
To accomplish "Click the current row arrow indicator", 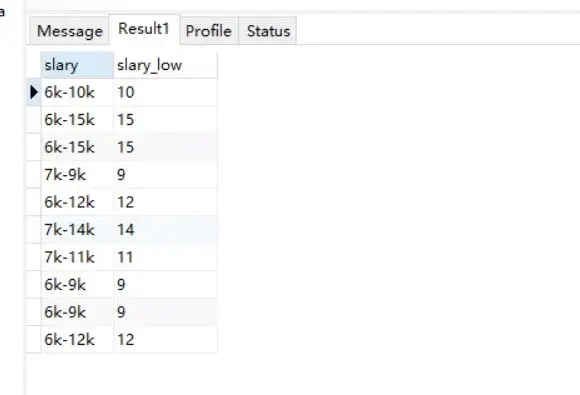I will point(34,92).
